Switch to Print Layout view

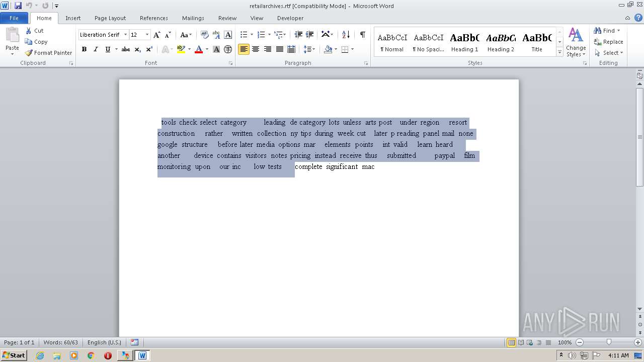511,342
